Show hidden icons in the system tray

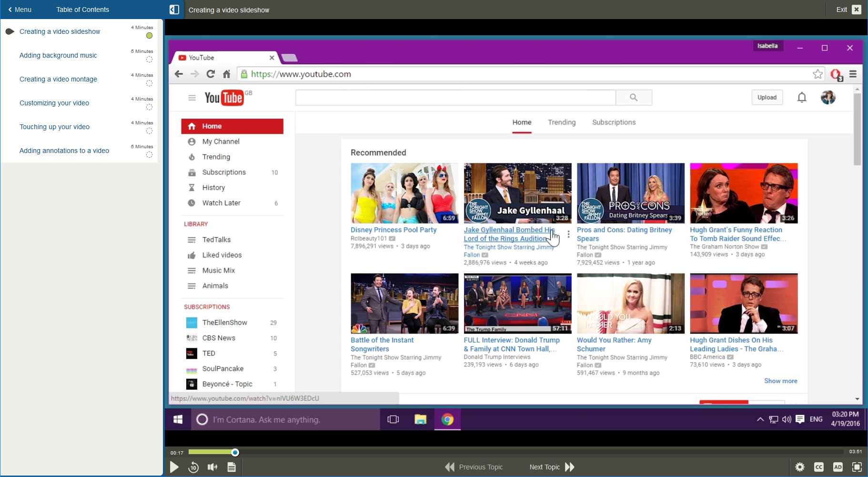pyautogui.click(x=761, y=419)
